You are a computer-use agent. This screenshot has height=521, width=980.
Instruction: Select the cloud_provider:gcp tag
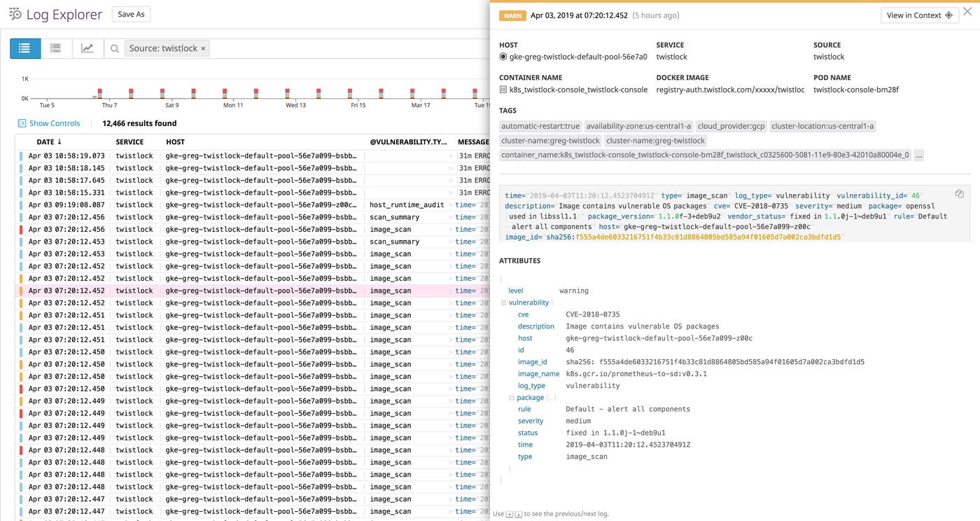(x=731, y=126)
